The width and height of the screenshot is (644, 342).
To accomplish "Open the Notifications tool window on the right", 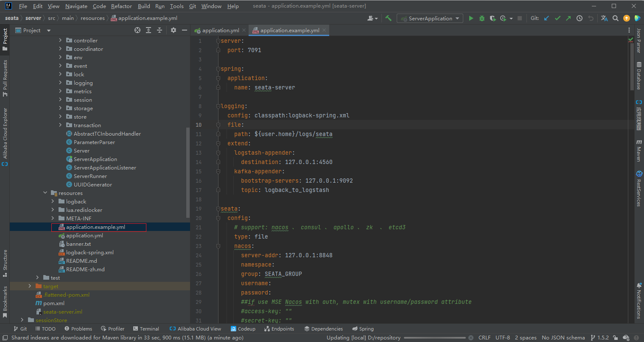I will pos(638,300).
